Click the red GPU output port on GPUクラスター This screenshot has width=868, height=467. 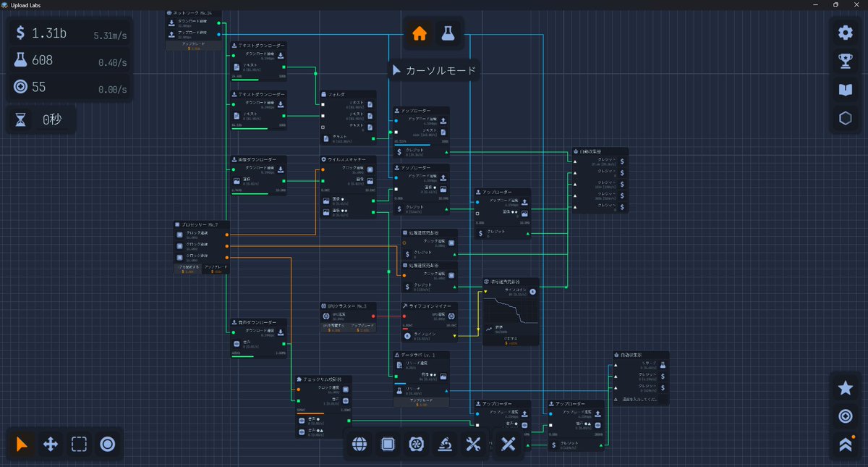pyautogui.click(x=373, y=316)
